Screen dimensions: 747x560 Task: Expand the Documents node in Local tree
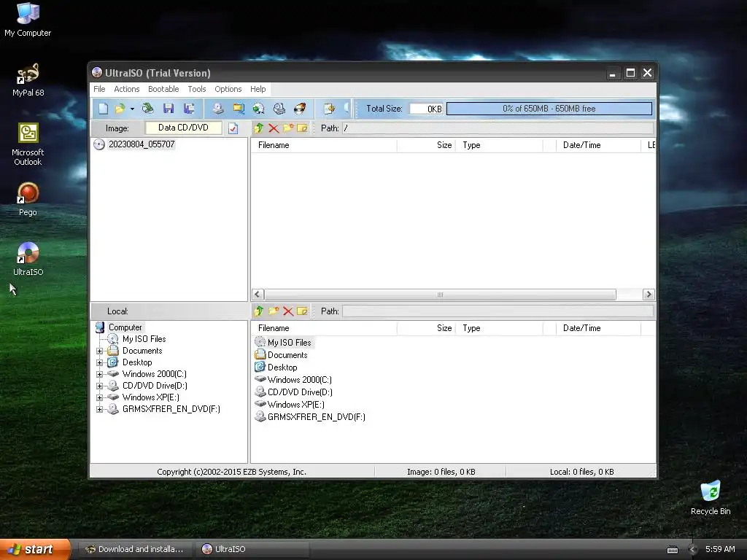pyautogui.click(x=99, y=351)
